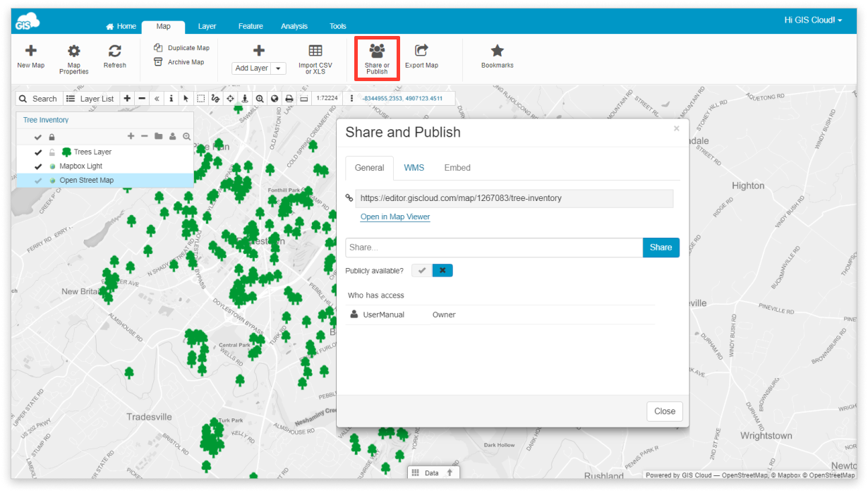Click the Add Layer plus icon
Screen dimensions: 868x493
coord(259,51)
